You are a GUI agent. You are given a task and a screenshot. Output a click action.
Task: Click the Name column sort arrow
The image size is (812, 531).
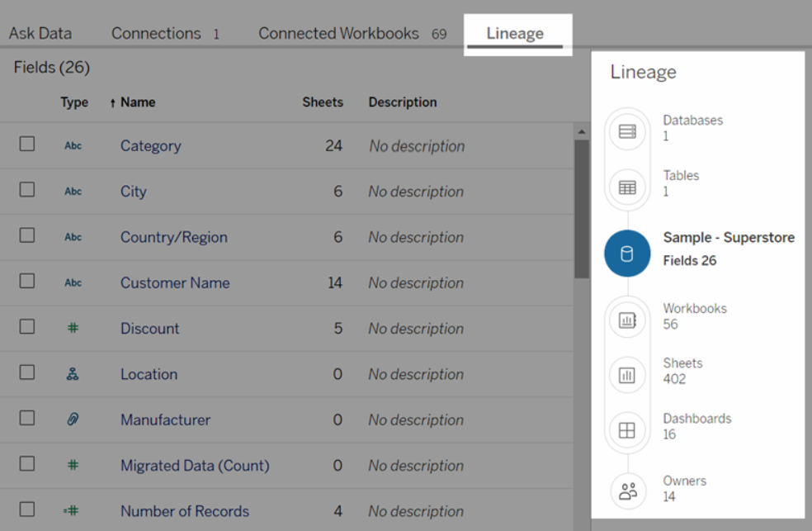click(x=113, y=102)
